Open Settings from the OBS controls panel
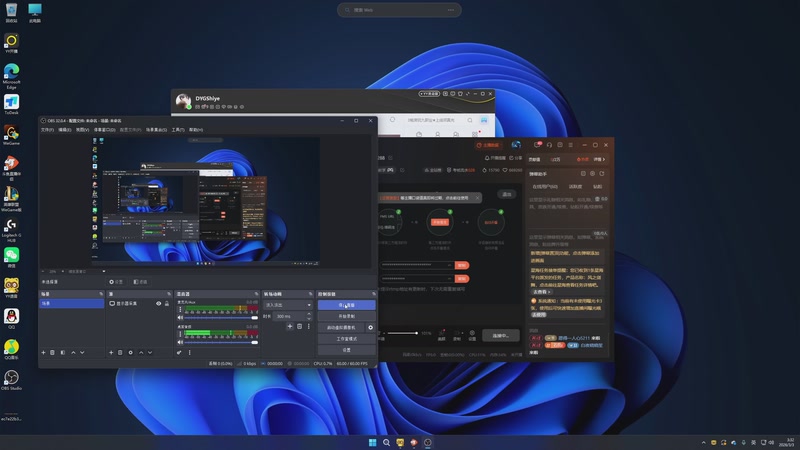The width and height of the screenshot is (800, 450). click(346, 350)
